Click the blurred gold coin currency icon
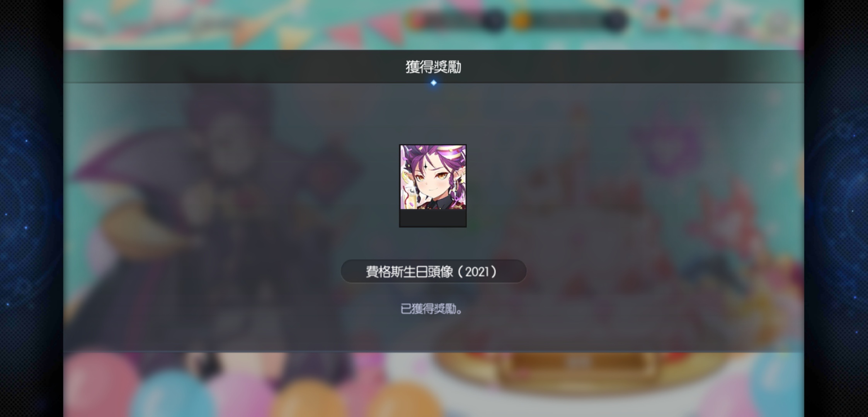Viewport: 868px width, 417px height. pyautogui.click(x=520, y=20)
